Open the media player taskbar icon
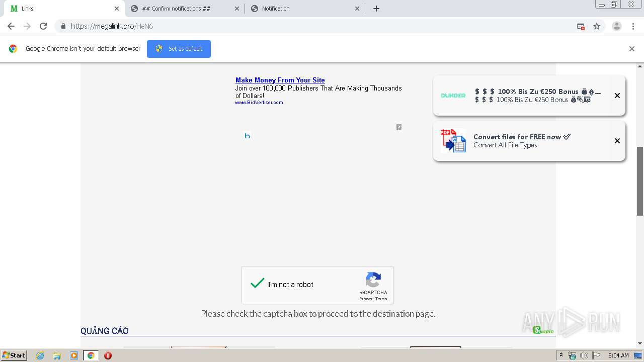This screenshot has width=644, height=362. tap(74, 355)
